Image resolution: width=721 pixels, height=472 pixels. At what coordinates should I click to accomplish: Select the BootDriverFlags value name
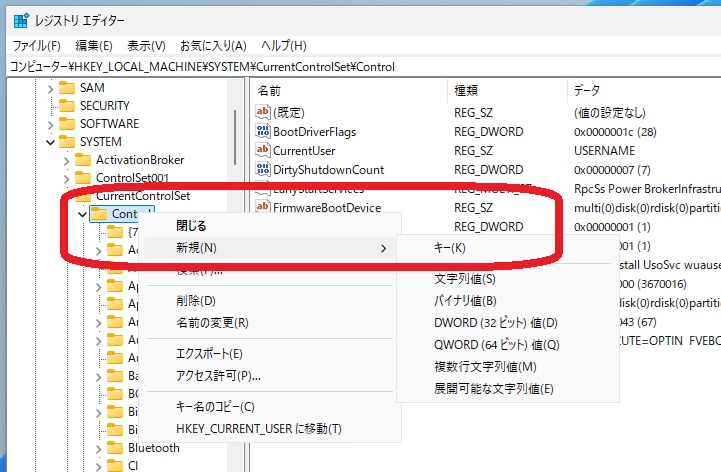[315, 132]
